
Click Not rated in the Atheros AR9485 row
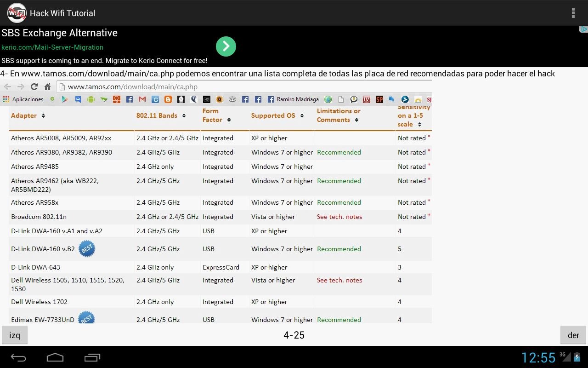point(412,167)
